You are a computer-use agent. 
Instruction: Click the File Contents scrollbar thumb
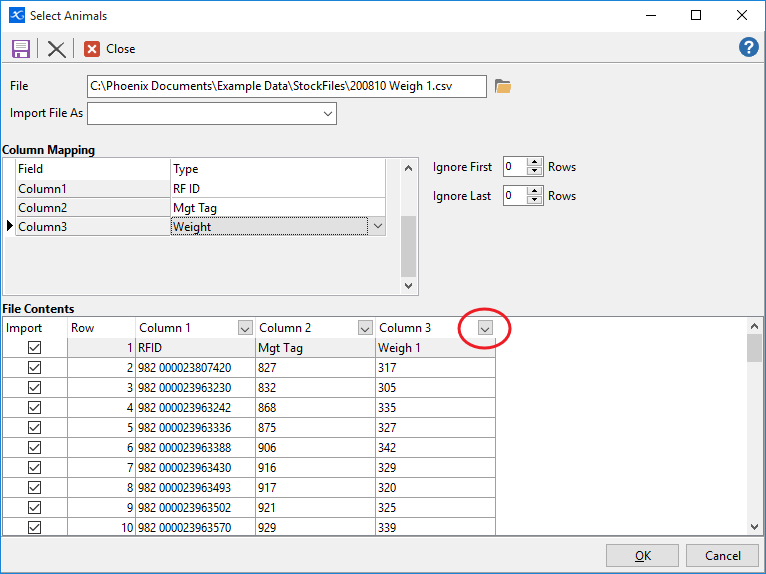click(x=754, y=348)
